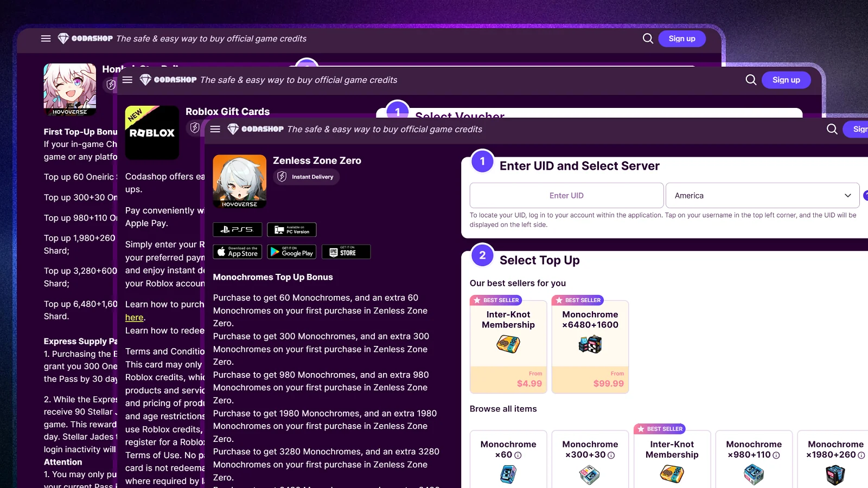Image resolution: width=868 pixels, height=488 pixels.
Task: Click the PC Version platform badge
Action: click(292, 229)
